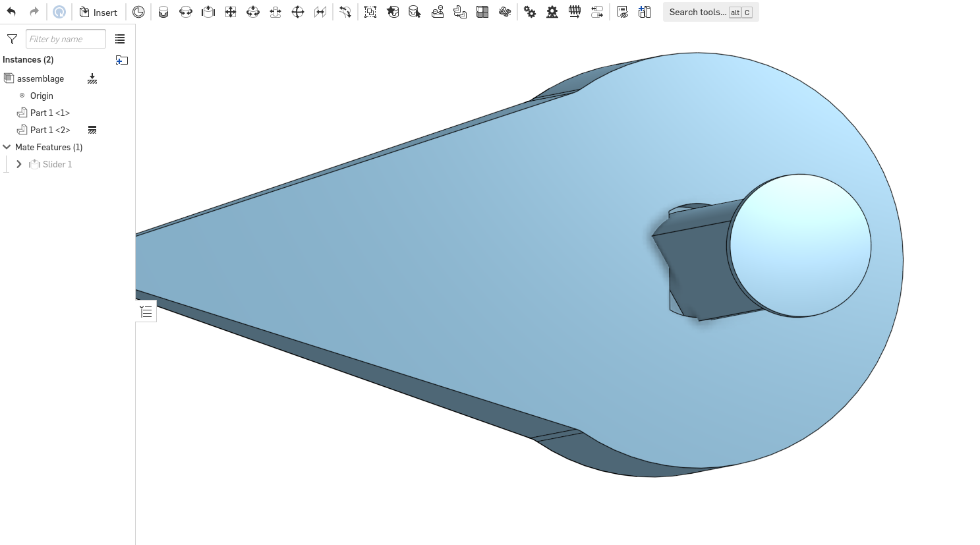Click the funnel filter icon
The width and height of the screenshot is (980, 545).
click(12, 39)
